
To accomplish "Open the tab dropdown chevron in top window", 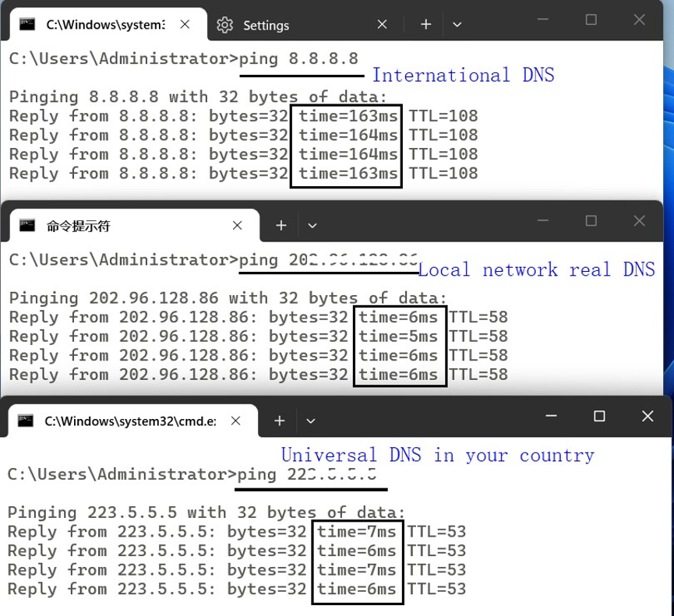I will point(457,24).
